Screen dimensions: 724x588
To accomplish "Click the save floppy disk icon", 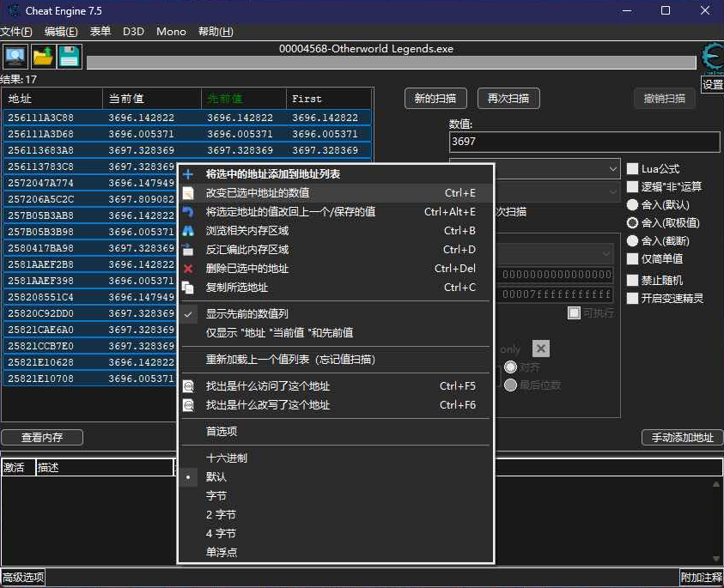I will [70, 57].
